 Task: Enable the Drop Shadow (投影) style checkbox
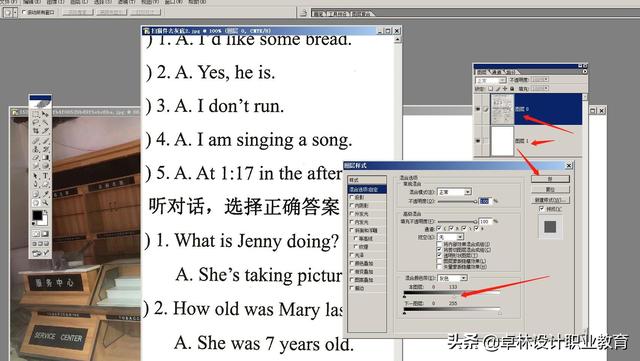[x=351, y=197]
